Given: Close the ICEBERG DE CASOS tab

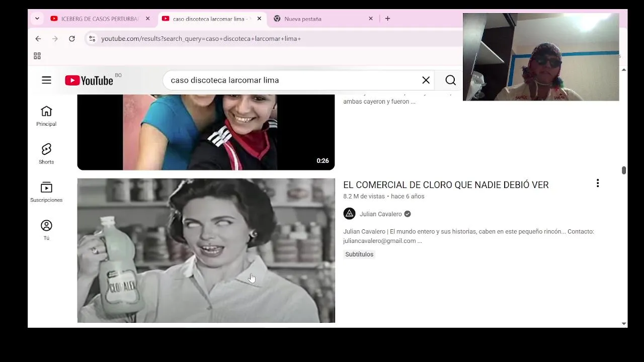Looking at the screenshot, I should tap(147, 19).
